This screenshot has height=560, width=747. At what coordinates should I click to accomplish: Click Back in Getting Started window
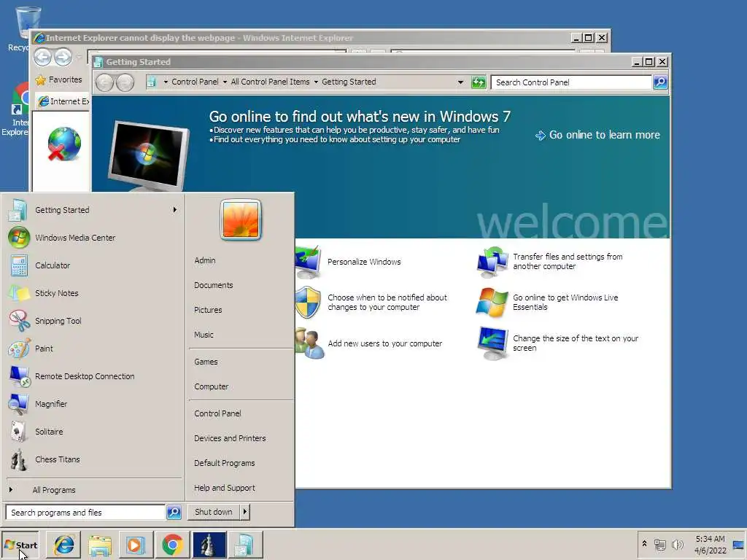105,82
